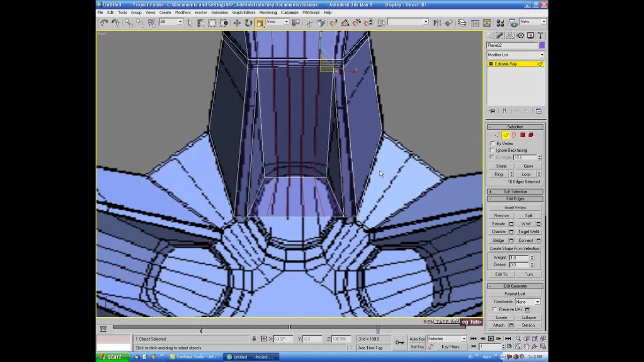
Task: Toggle the selection lock padlock
Action: tap(254, 339)
